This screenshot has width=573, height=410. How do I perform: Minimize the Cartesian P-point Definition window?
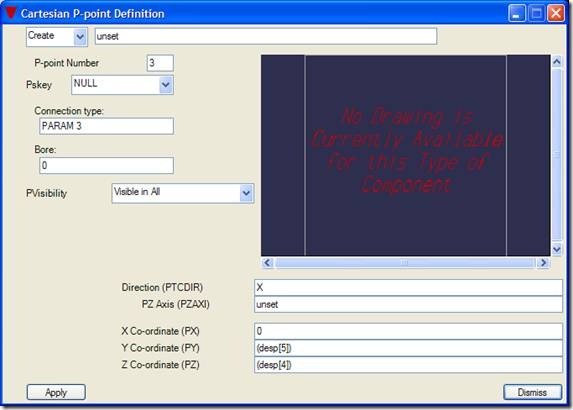pos(517,14)
